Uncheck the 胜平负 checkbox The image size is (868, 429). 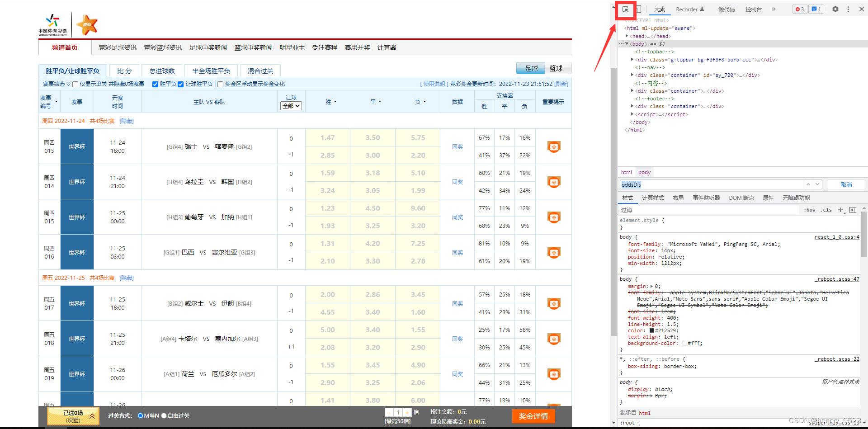[x=155, y=84]
